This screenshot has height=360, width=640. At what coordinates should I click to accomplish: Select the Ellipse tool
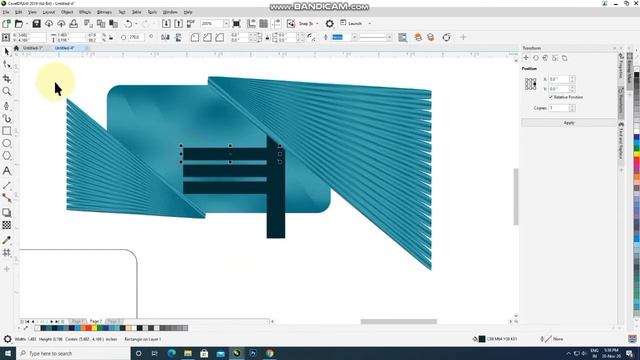(7, 143)
